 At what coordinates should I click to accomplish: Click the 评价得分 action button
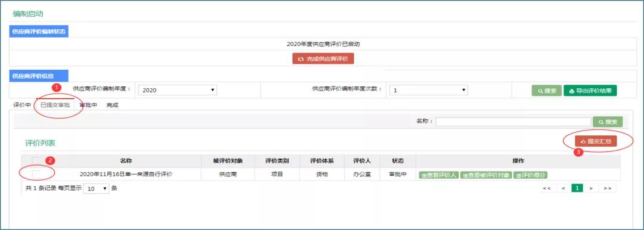coord(530,175)
